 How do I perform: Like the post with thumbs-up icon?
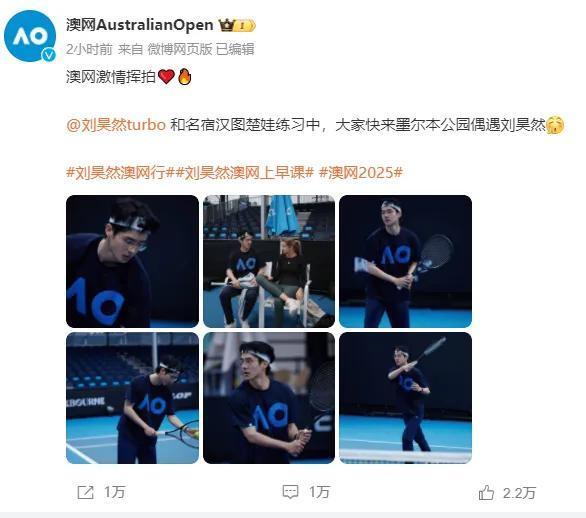pos(486,492)
